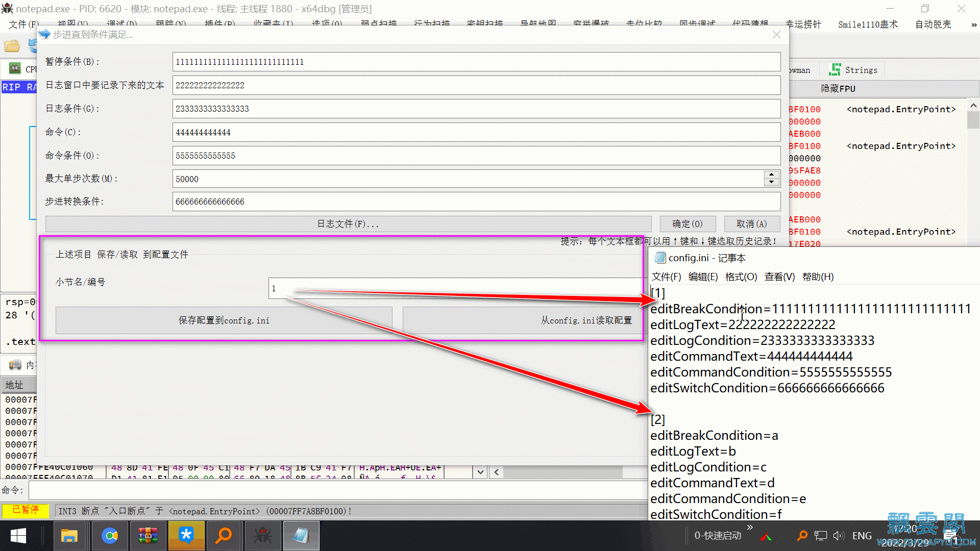This screenshot has height=551, width=980.
Task: Open x64dbg 自动脱壳 menu
Action: coord(933,24)
